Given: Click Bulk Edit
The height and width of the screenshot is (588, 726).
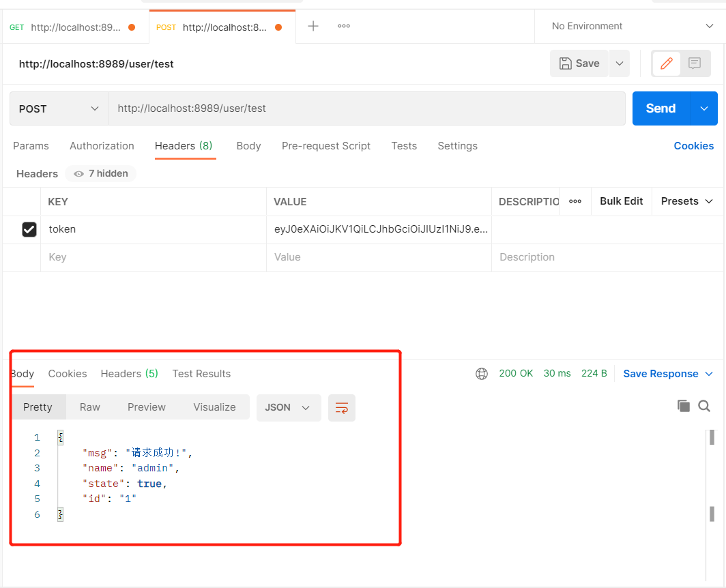Looking at the screenshot, I should [x=622, y=201].
